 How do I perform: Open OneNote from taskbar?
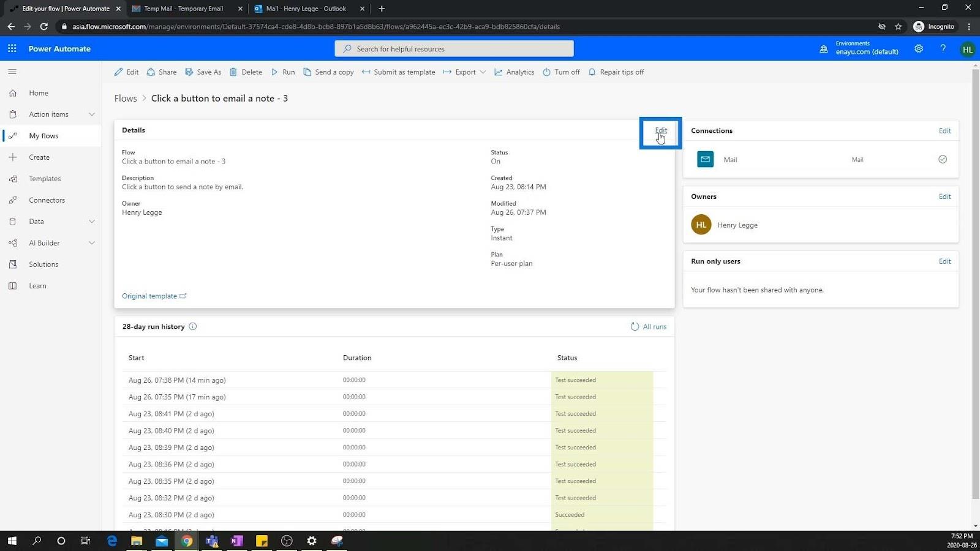coord(237,541)
